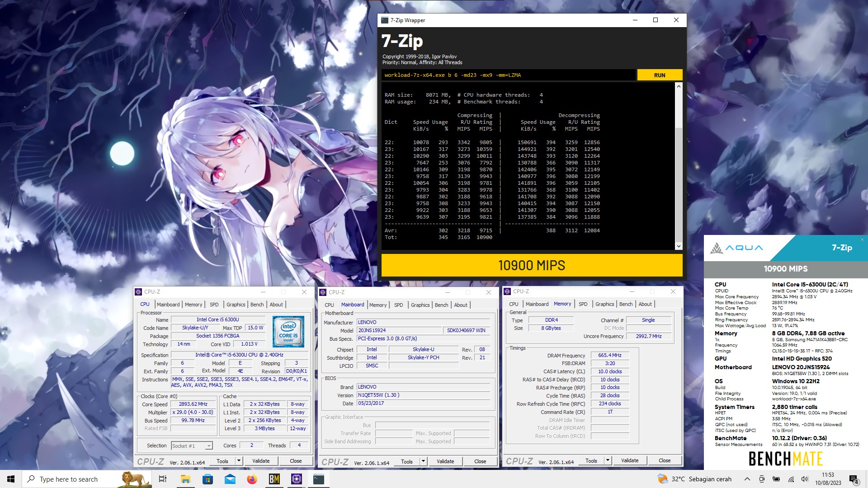Open the Bench tab in the CPU-Z processor window

pyautogui.click(x=257, y=305)
